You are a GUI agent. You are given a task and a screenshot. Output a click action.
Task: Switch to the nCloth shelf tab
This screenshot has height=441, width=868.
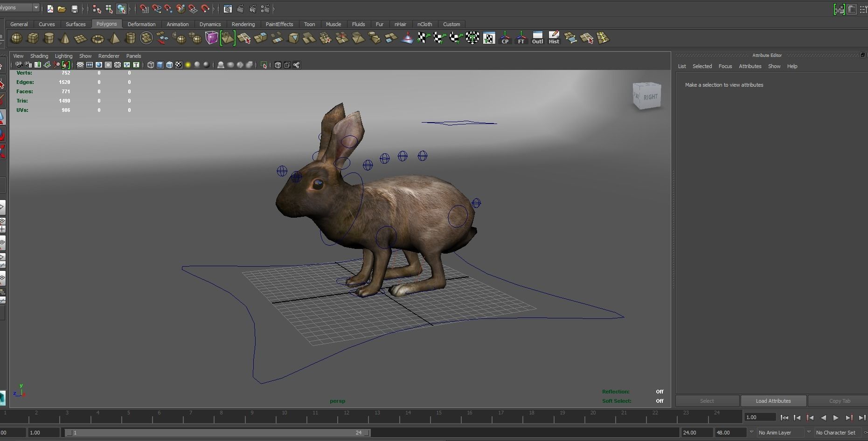point(424,24)
